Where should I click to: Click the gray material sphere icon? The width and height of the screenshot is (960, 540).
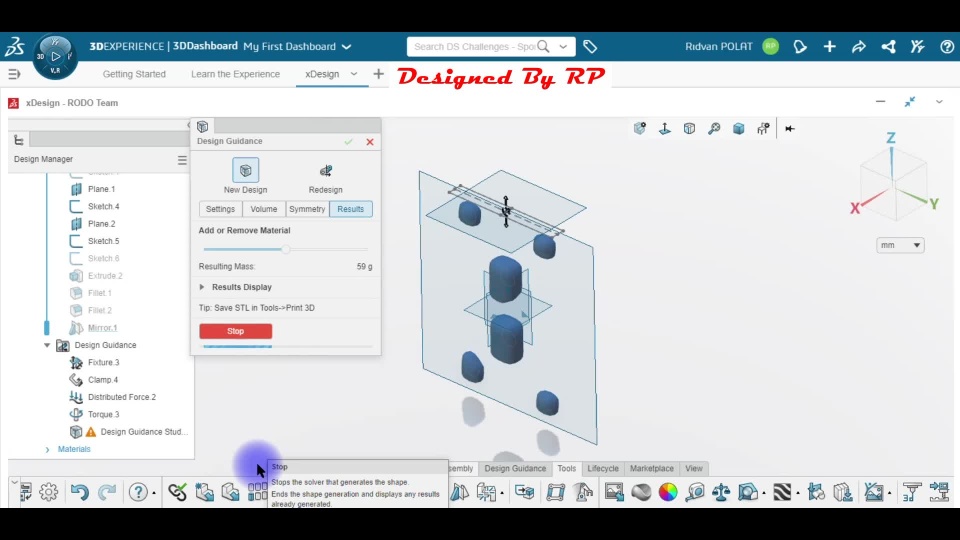tap(641, 492)
